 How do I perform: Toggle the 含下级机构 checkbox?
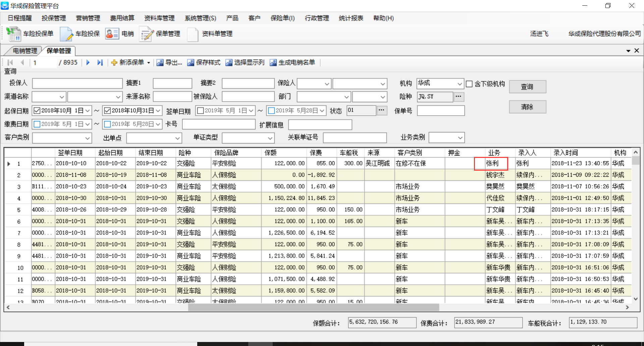tap(469, 84)
